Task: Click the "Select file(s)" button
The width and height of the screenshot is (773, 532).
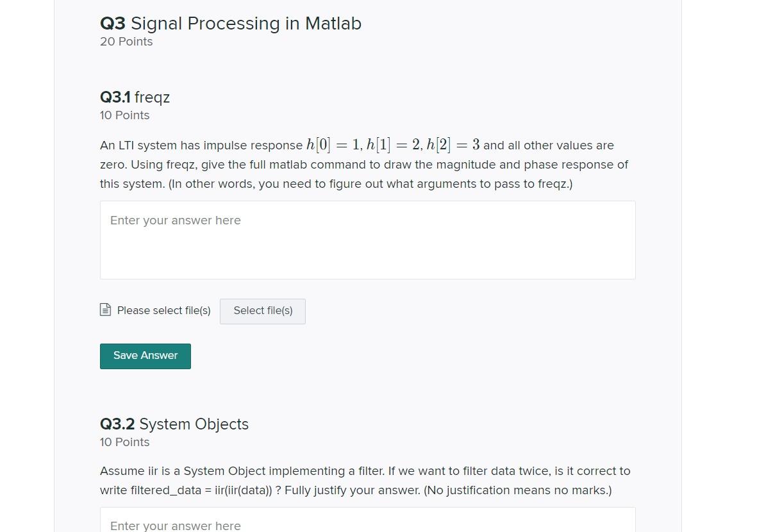Action: (x=263, y=311)
